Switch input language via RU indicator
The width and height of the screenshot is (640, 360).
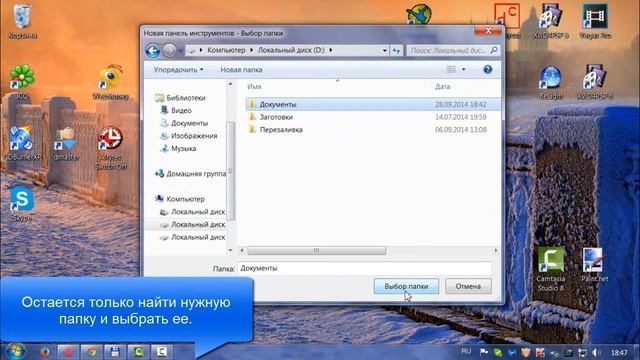click(x=466, y=351)
